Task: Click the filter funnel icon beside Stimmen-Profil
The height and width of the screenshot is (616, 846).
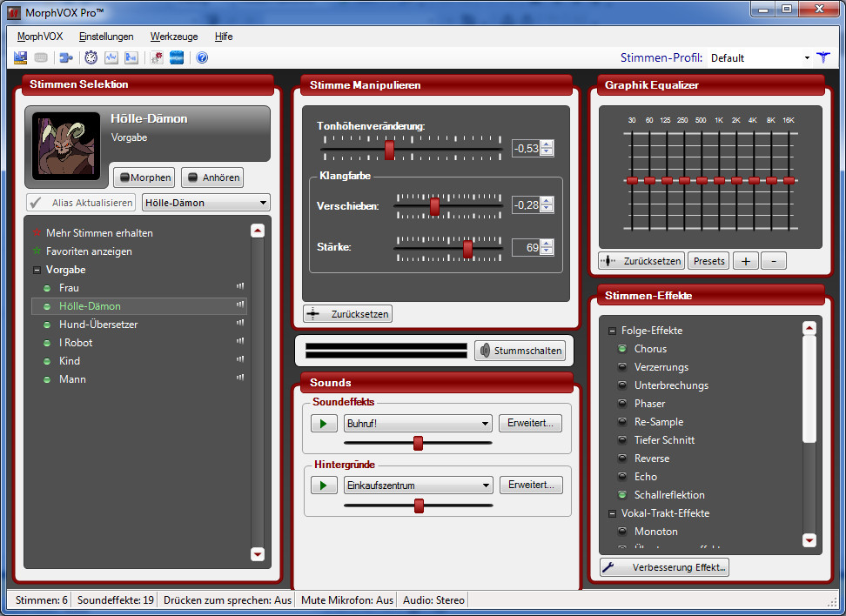Action: pos(823,58)
